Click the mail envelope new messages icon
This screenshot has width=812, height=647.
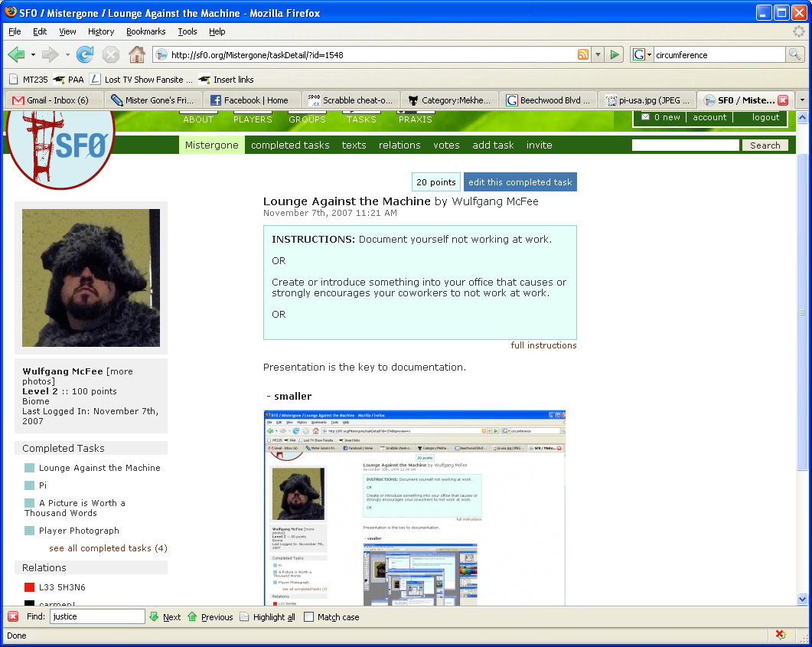[645, 117]
